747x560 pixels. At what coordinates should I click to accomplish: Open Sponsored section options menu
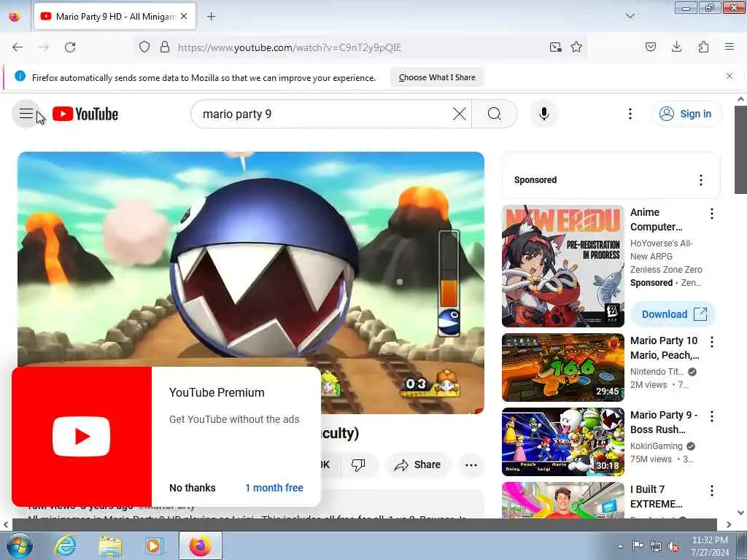[x=701, y=180]
